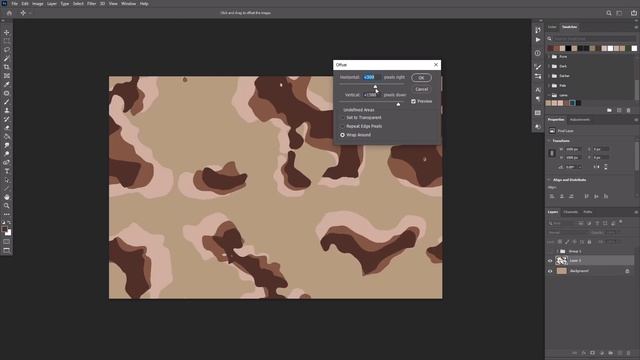Delete layer with Layers panel trash icon

629,353
